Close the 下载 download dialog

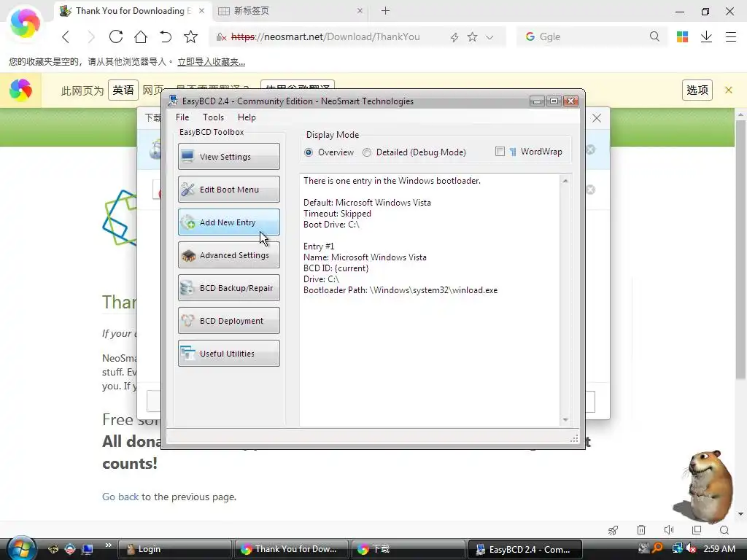pyautogui.click(x=597, y=118)
